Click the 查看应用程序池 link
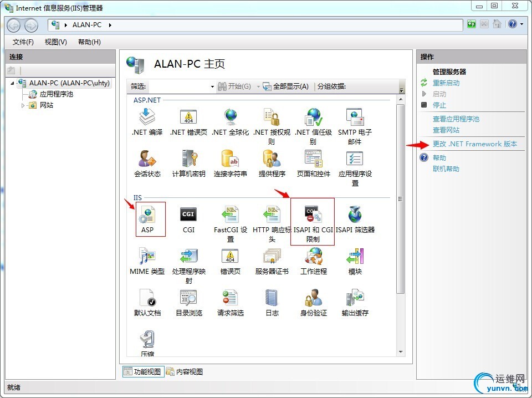This screenshot has width=532, height=398. (456, 119)
